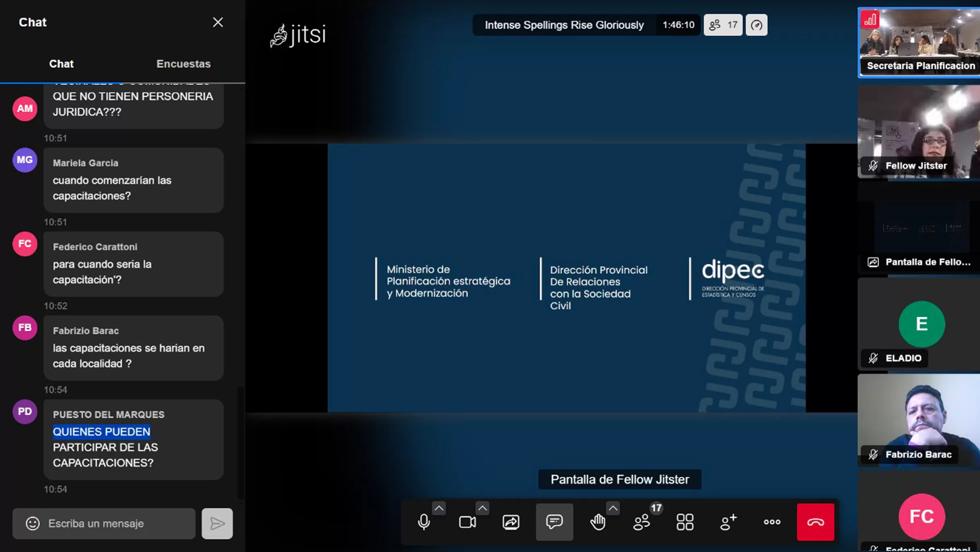
Task: Click PD avatar in chat
Action: [25, 412]
